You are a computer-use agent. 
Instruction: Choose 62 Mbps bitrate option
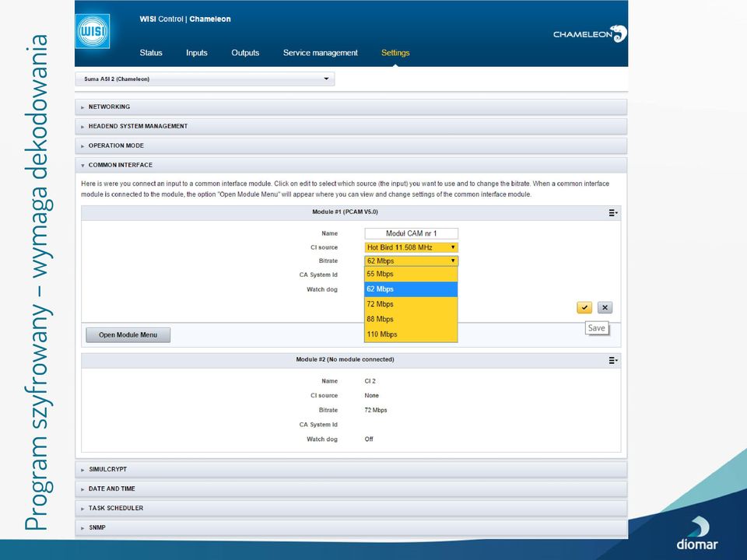(411, 289)
